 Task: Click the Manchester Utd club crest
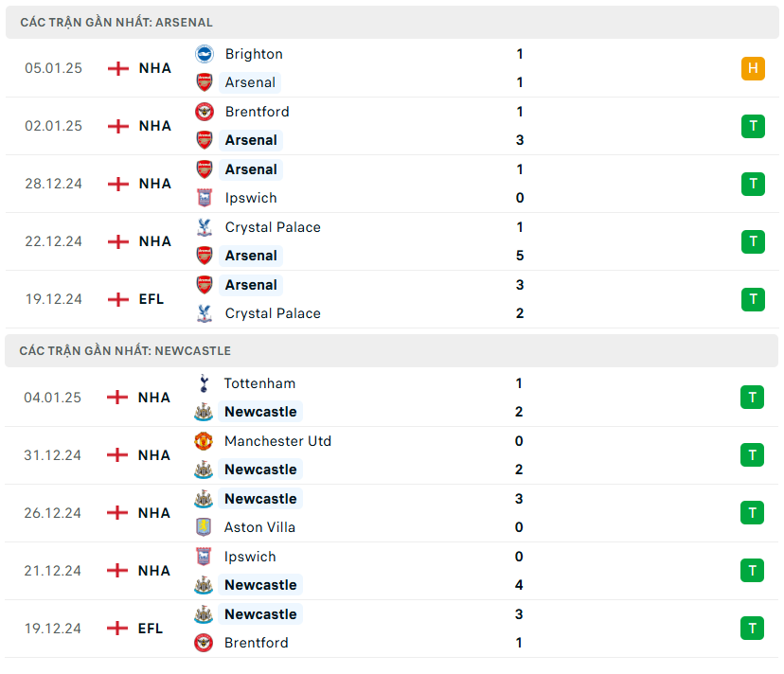coord(204,441)
